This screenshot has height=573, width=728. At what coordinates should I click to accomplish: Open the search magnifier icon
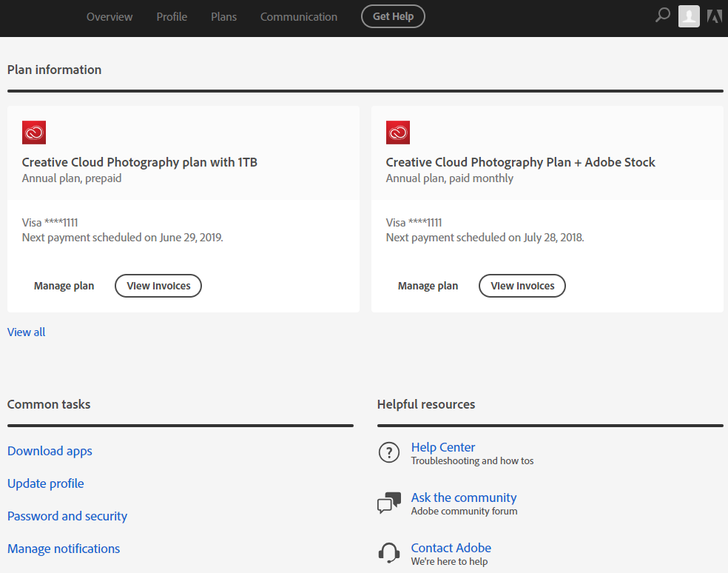point(663,16)
